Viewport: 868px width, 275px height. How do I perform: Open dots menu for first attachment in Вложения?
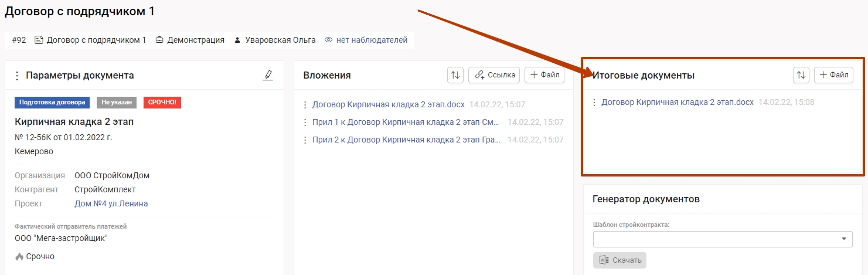coord(305,105)
